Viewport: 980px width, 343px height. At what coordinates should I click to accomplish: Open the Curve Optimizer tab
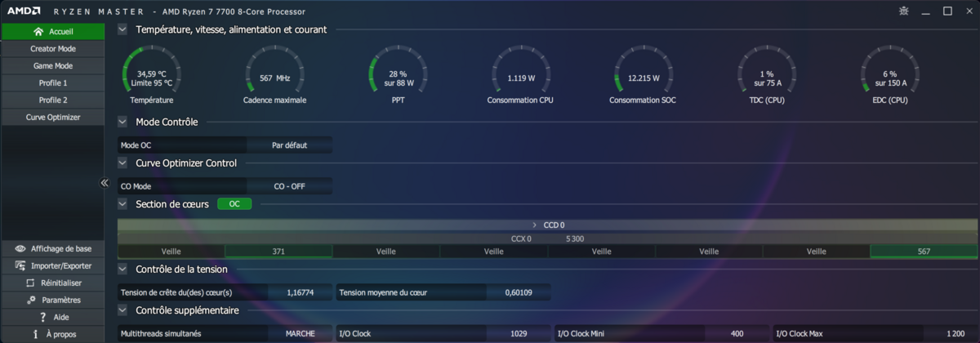coord(52,118)
